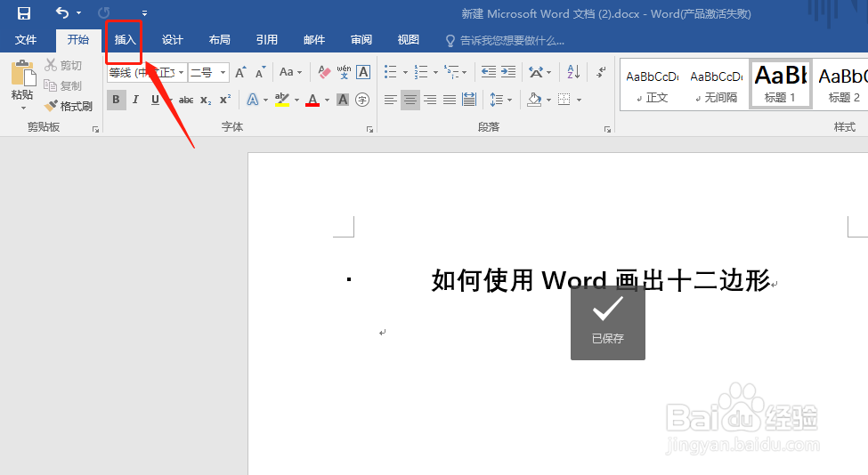Image resolution: width=868 pixels, height=475 pixels.
Task: Save the document with the floppy disk icon
Action: [24, 12]
